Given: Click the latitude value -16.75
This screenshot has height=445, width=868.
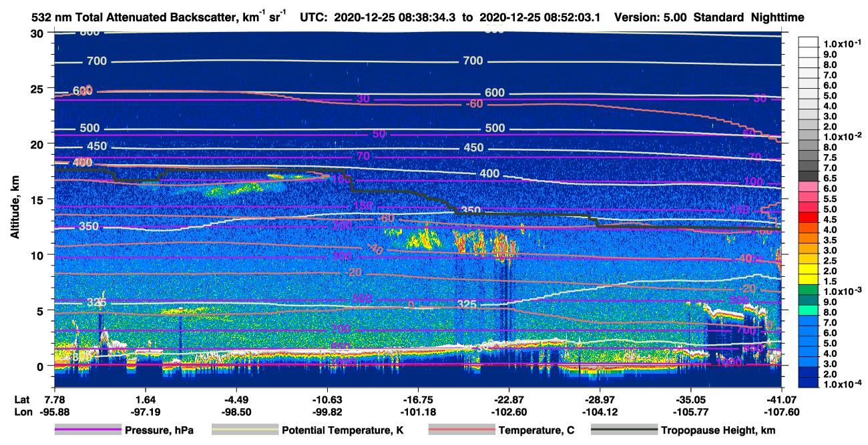Looking at the screenshot, I should [x=418, y=399].
